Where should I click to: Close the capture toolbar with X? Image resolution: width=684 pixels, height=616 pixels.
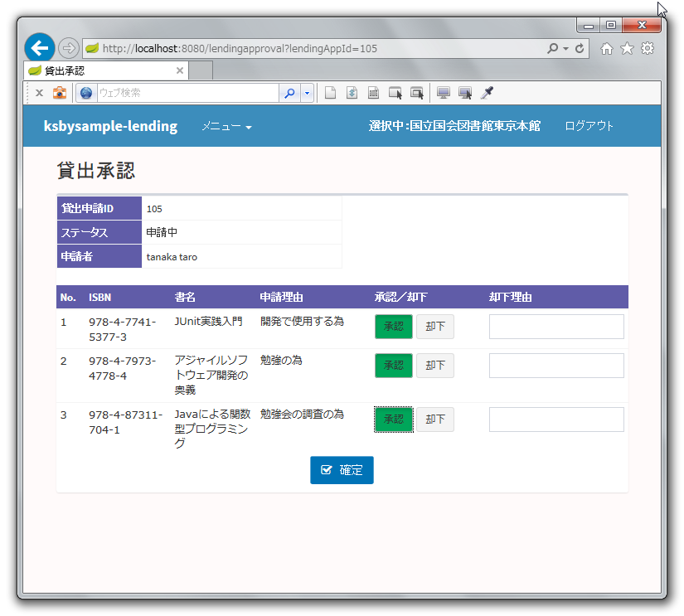pos(39,93)
